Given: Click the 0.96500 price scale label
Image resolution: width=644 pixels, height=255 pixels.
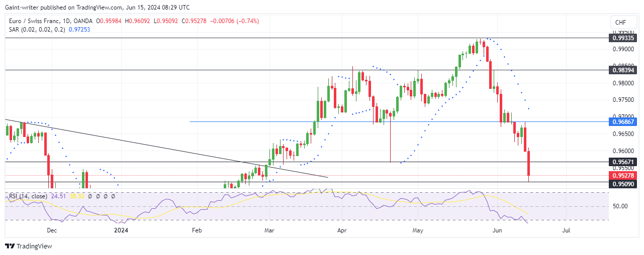Looking at the screenshot, I should [622, 134].
